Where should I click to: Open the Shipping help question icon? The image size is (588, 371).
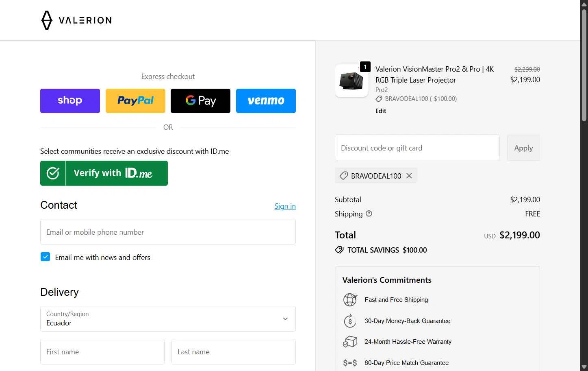(x=369, y=214)
